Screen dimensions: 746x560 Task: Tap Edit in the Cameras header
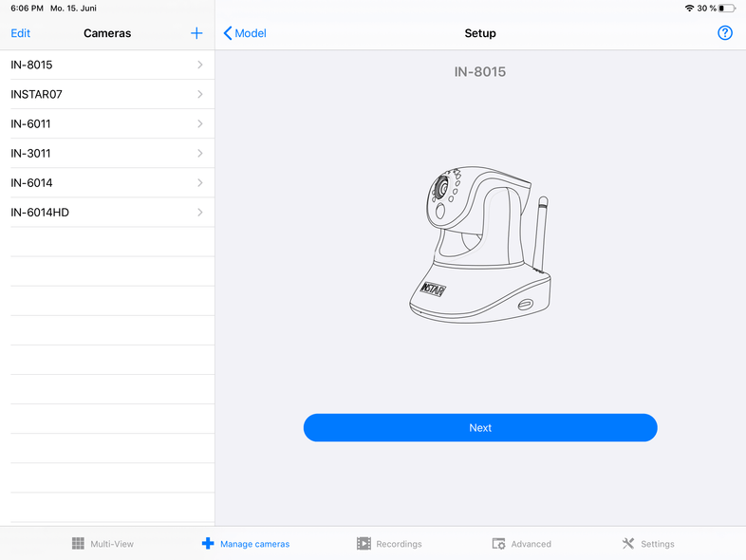(x=20, y=33)
